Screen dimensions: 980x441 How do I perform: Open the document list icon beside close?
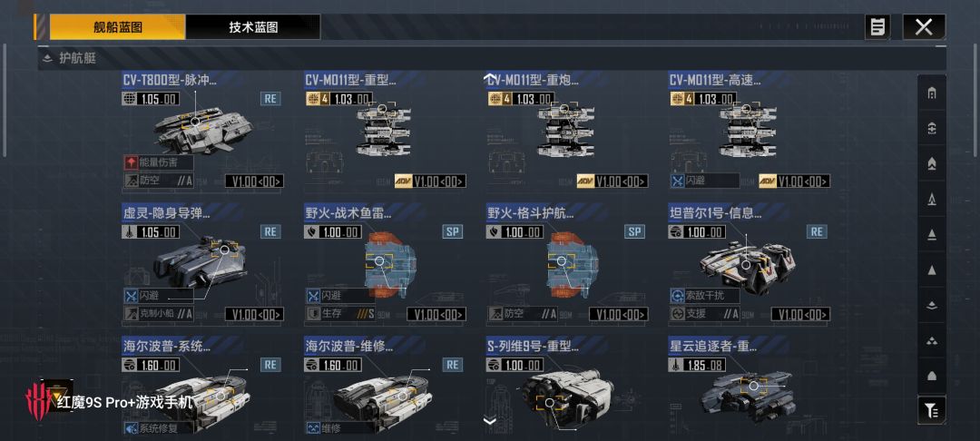point(877,27)
